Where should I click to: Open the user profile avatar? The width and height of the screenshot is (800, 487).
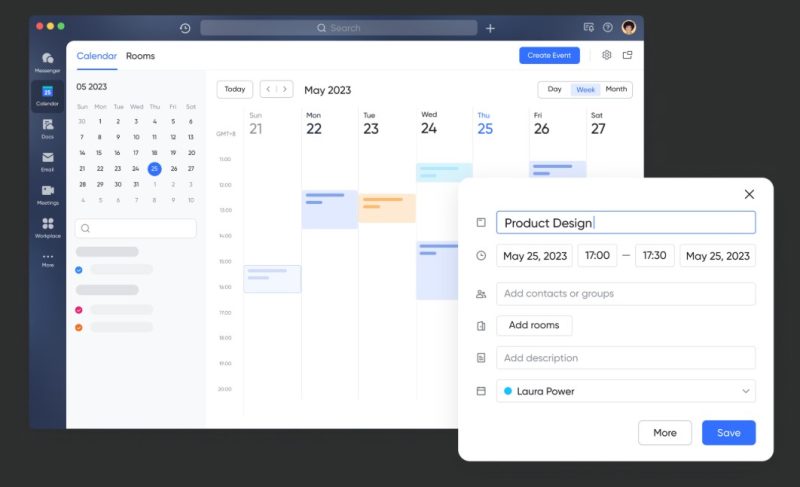pos(629,27)
